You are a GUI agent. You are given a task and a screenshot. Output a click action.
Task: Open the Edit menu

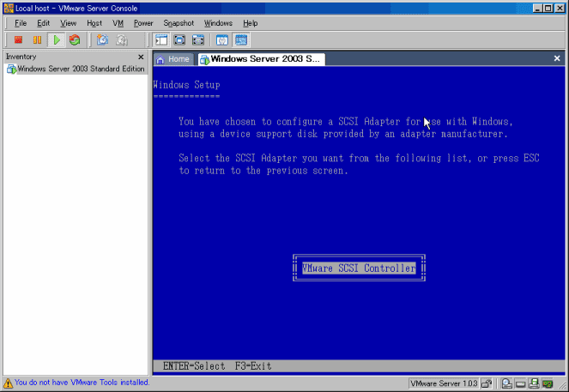43,23
